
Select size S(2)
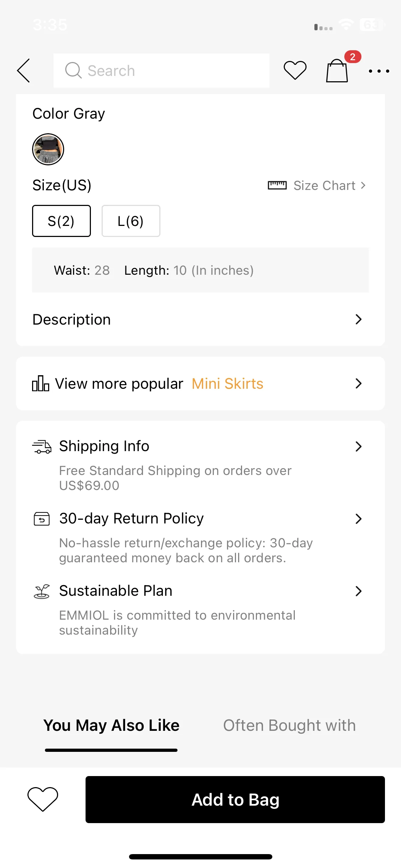61,221
